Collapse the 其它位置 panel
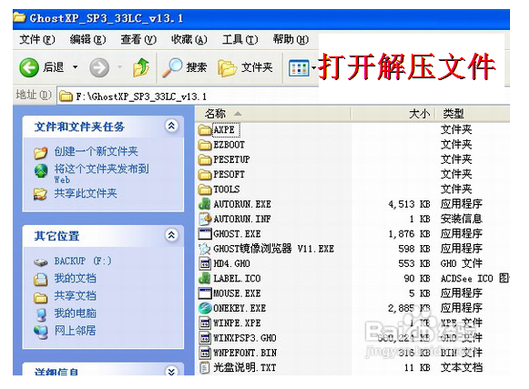The width and height of the screenshot is (529, 389). (171, 235)
